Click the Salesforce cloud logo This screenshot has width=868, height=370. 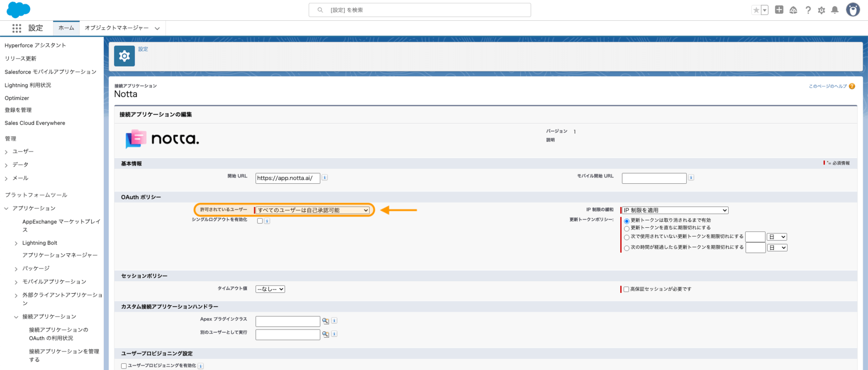pyautogui.click(x=18, y=10)
